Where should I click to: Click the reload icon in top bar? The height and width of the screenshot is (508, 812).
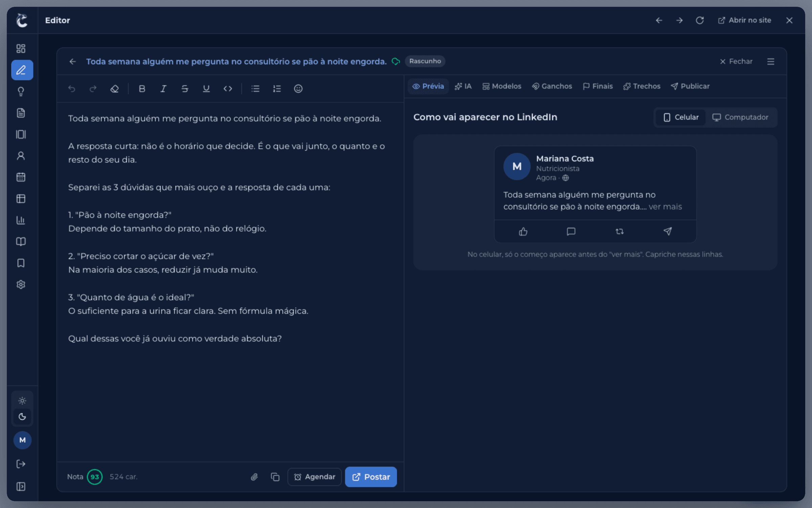click(700, 20)
